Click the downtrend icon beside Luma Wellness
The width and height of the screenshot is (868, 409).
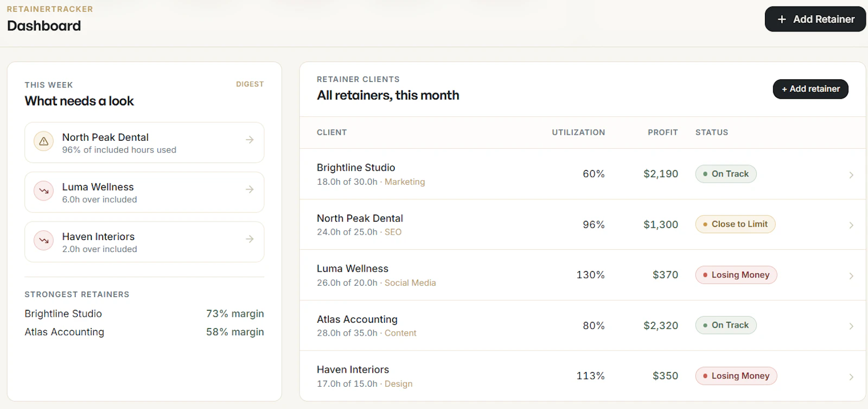click(44, 191)
